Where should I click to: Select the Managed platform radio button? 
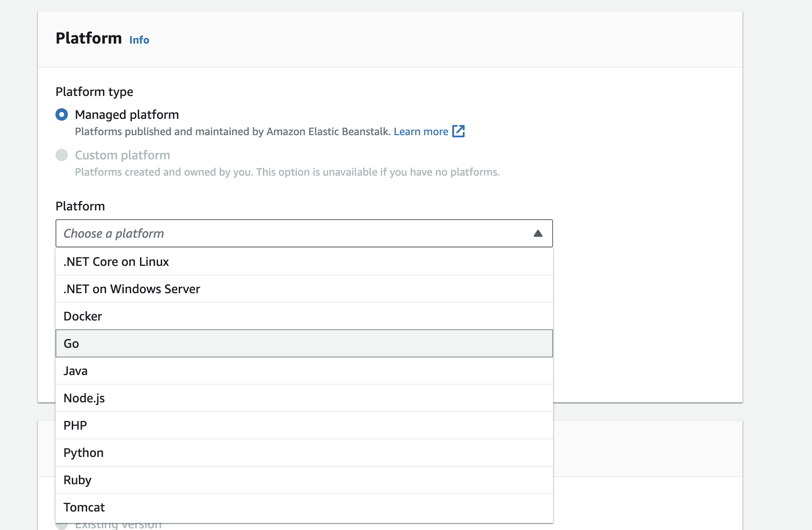coord(62,115)
